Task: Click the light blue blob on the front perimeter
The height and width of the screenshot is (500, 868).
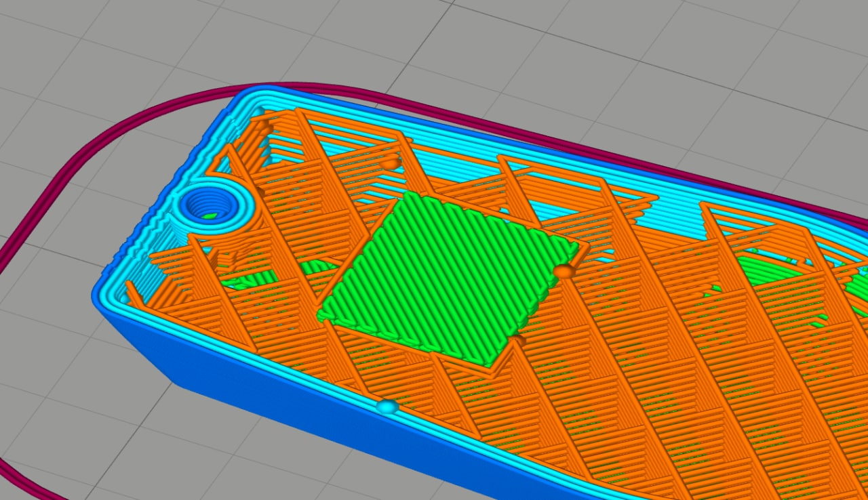Action: [x=387, y=407]
